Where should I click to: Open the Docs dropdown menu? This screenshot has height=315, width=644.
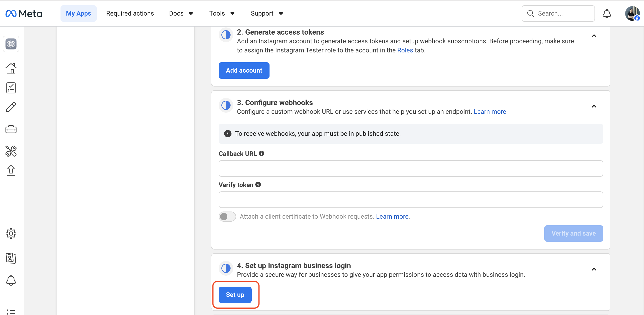tap(181, 14)
